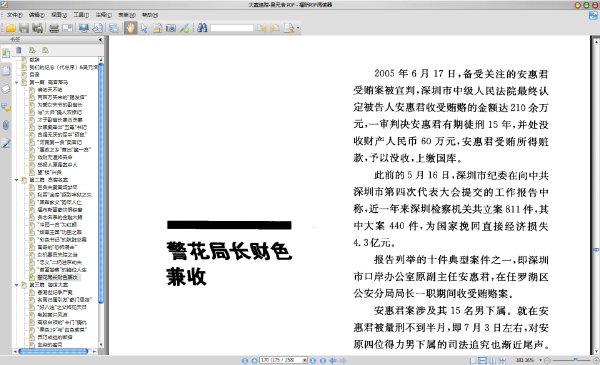The image size is (600, 365).
Task: Open the page number dropdown
Action: 305,360
